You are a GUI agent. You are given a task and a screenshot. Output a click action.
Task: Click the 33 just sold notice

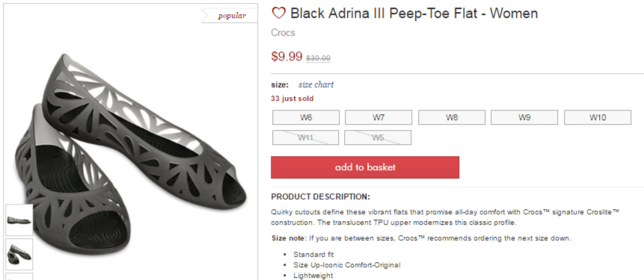tap(292, 99)
